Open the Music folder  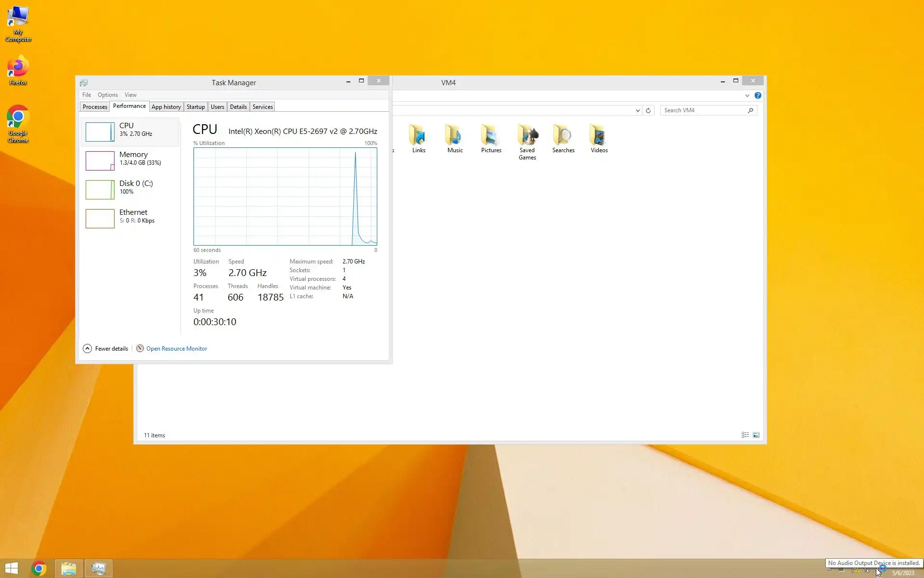455,138
